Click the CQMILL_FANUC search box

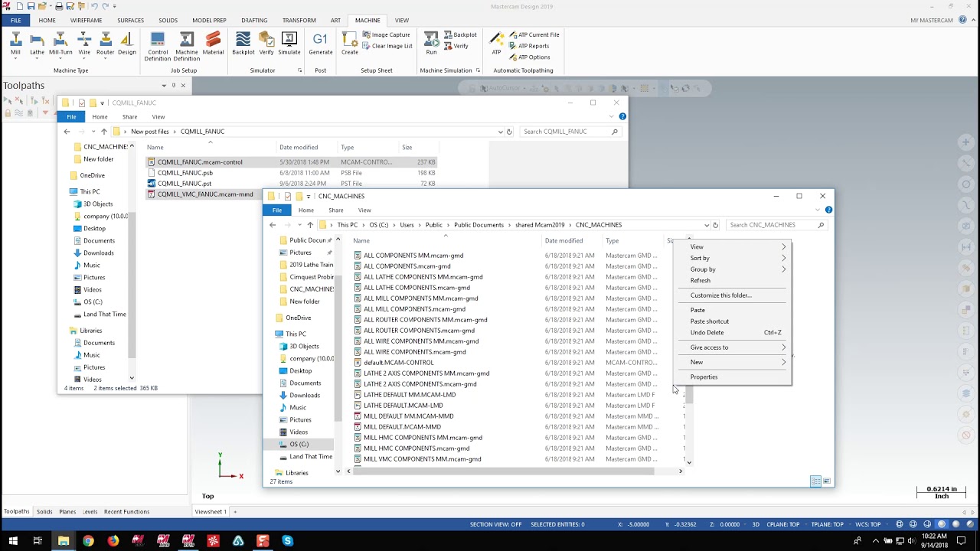570,132
